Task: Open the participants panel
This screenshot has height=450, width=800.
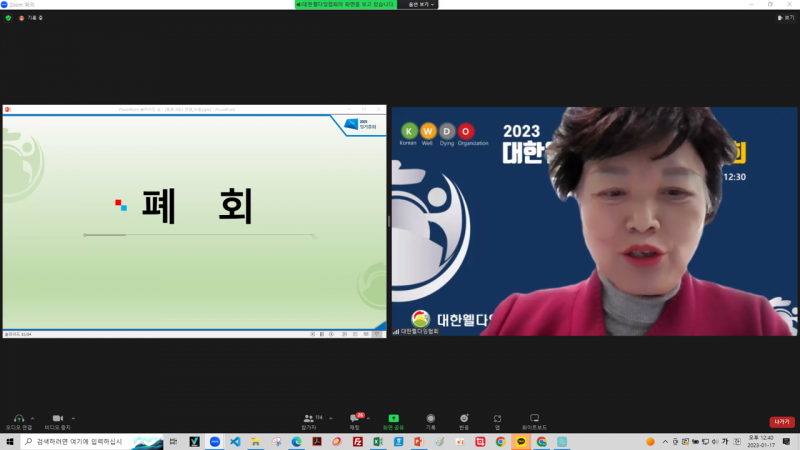Action: [x=310, y=418]
